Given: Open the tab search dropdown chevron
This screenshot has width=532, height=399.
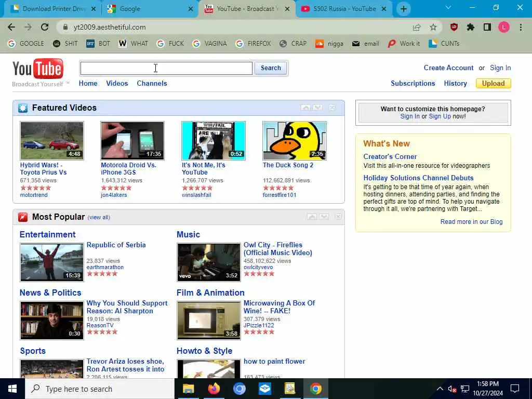Looking at the screenshot, I should tap(448, 7).
